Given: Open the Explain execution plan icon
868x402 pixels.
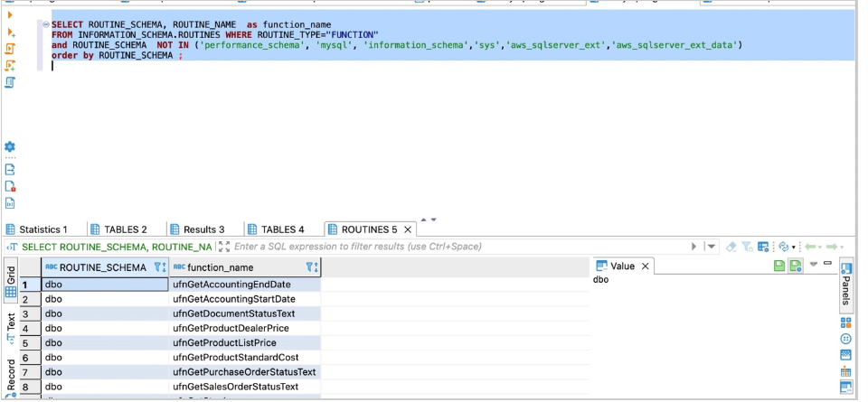Looking at the screenshot, I should point(10,82).
